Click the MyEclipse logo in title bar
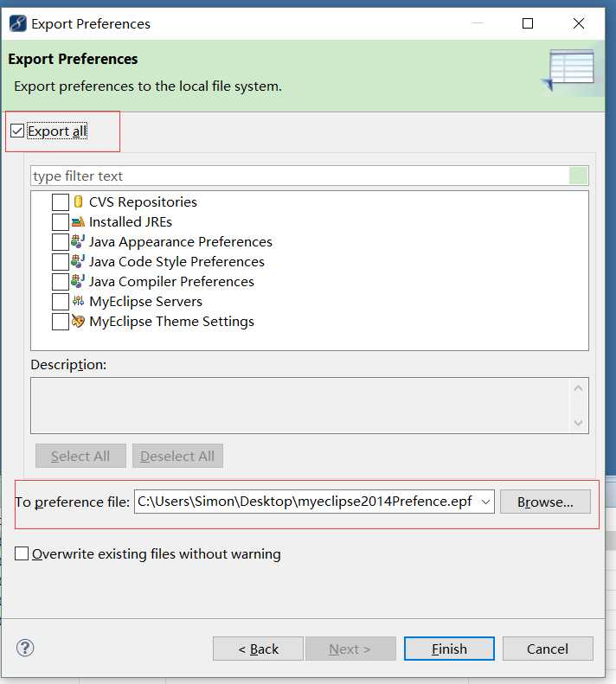Screen dimensions: 616x684 point(18,23)
